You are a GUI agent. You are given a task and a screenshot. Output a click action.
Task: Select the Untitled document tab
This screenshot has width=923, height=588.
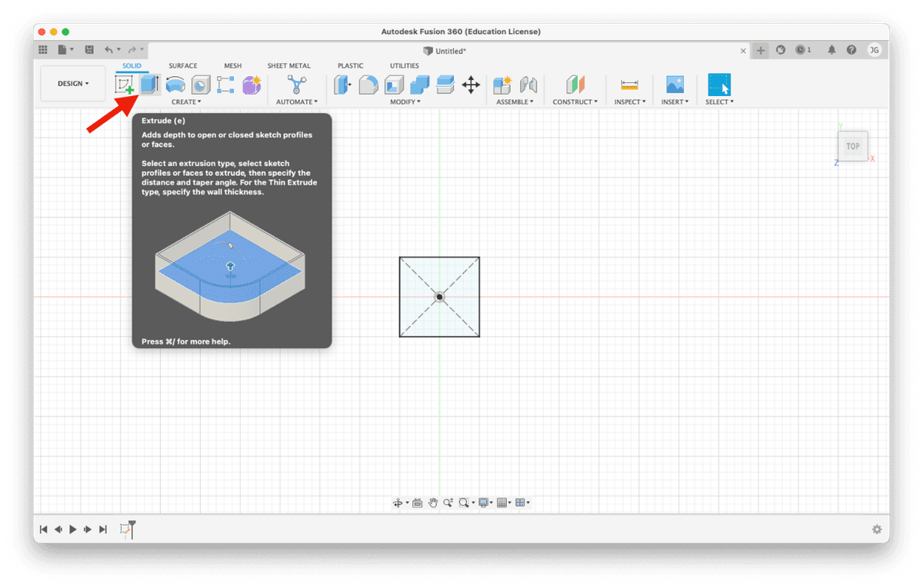(x=445, y=51)
